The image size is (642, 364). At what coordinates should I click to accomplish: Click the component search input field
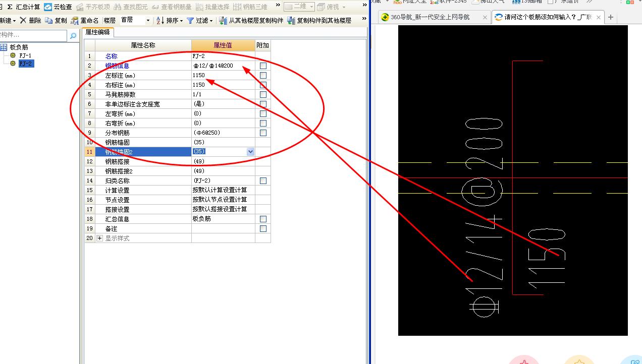[33, 35]
